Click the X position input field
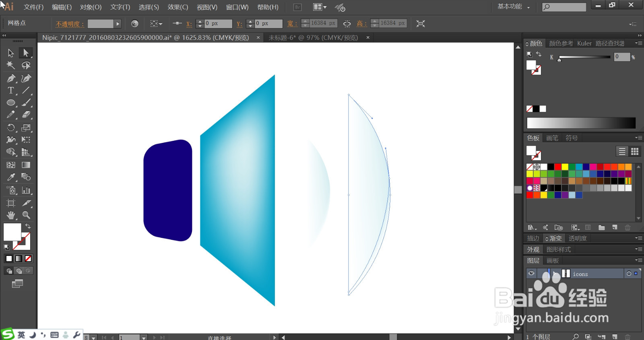The height and width of the screenshot is (340, 644). (x=219, y=24)
